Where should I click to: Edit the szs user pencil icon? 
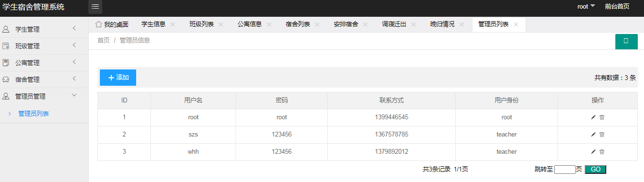tap(593, 135)
